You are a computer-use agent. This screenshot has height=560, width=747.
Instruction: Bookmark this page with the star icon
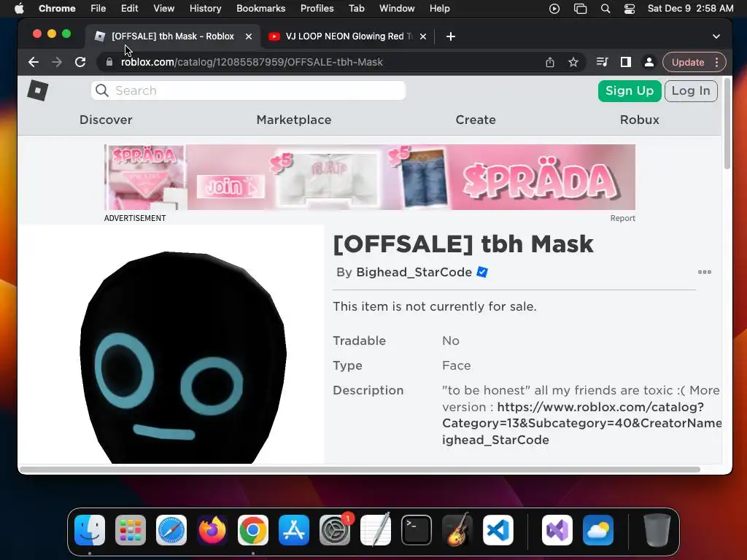click(573, 62)
